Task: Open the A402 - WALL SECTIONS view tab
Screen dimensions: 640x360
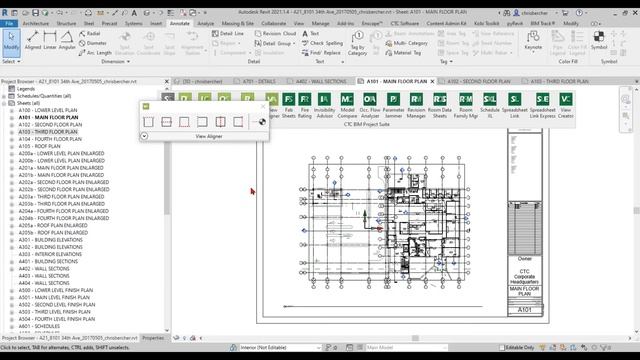Action: click(x=317, y=82)
